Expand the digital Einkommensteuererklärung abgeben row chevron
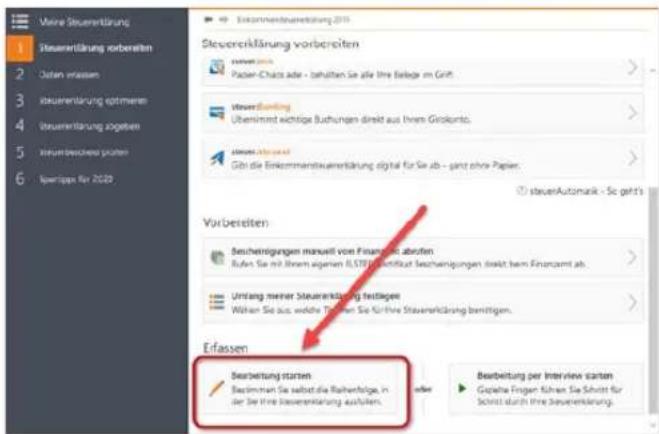 [x=632, y=158]
